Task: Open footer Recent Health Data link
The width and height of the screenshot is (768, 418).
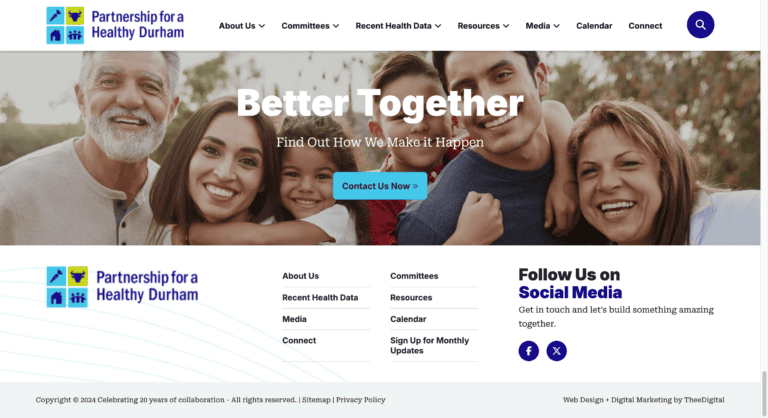Action: (320, 297)
